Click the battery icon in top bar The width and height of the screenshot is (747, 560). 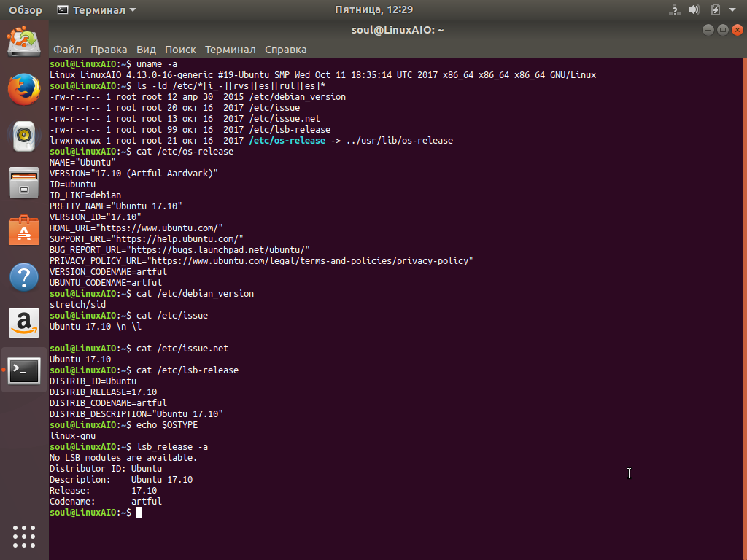point(715,9)
